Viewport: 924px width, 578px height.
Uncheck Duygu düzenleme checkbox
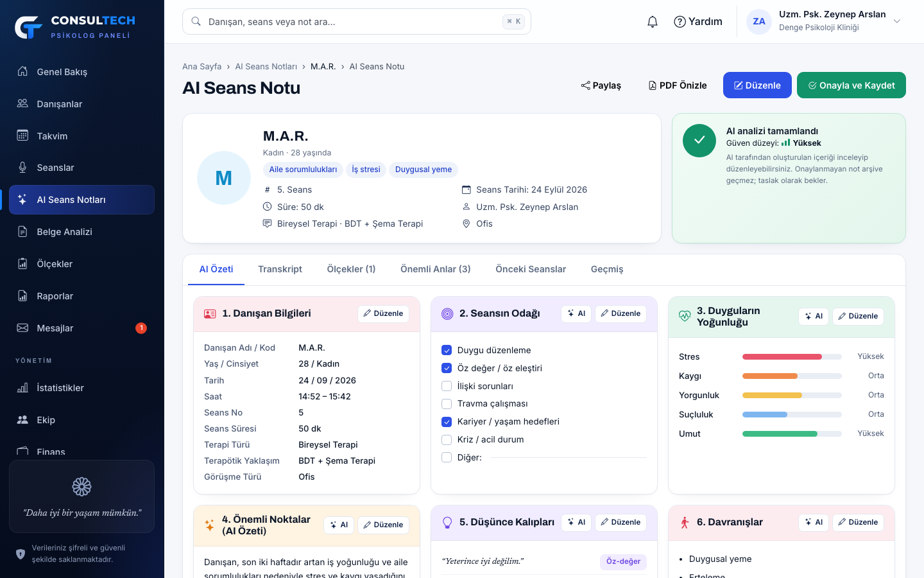point(447,350)
